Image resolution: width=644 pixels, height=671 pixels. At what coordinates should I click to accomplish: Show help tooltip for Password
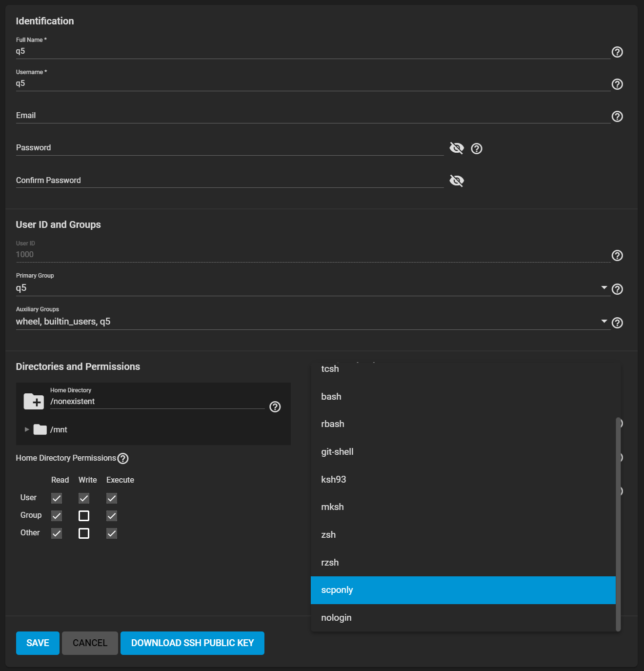click(x=477, y=149)
